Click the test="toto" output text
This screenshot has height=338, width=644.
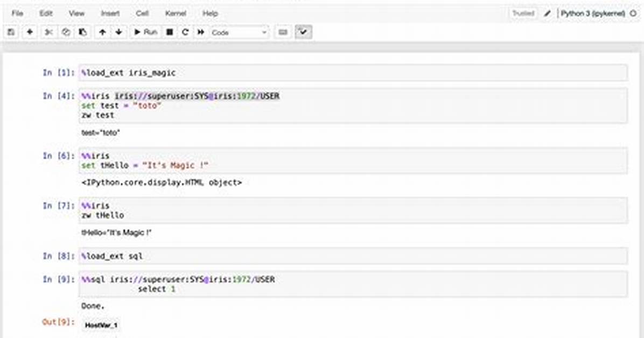[x=101, y=132]
